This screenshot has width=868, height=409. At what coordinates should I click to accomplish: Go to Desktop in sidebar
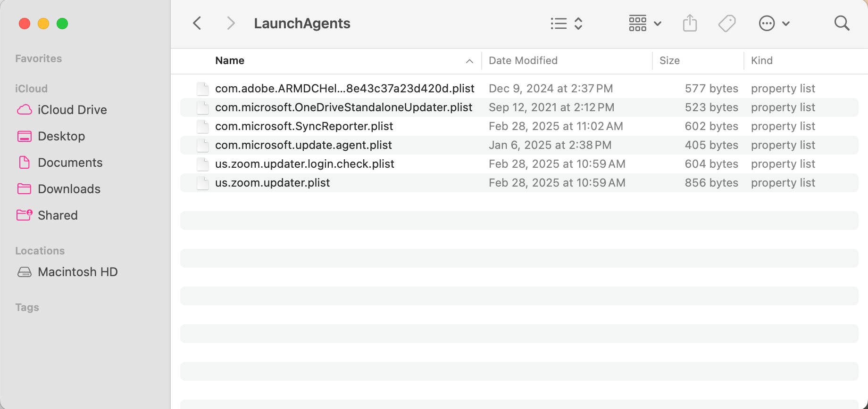coord(61,136)
